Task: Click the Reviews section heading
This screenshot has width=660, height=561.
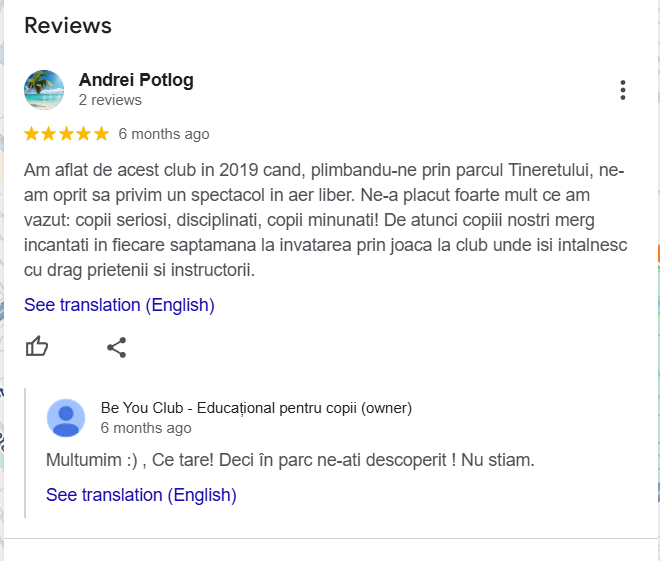Action: [68, 25]
